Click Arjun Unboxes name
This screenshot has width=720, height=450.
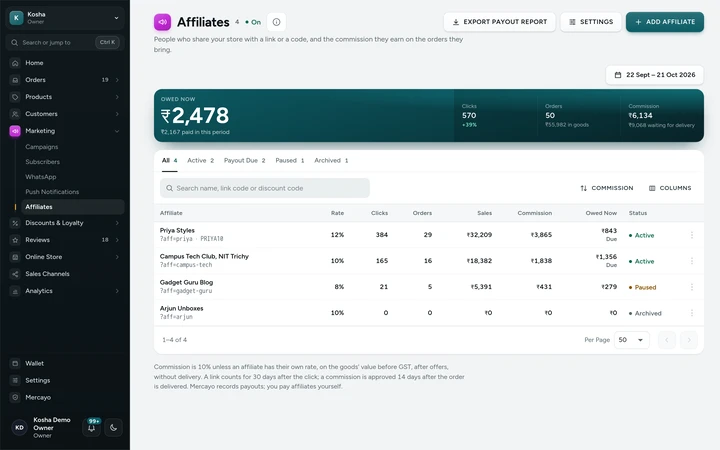[x=181, y=309]
